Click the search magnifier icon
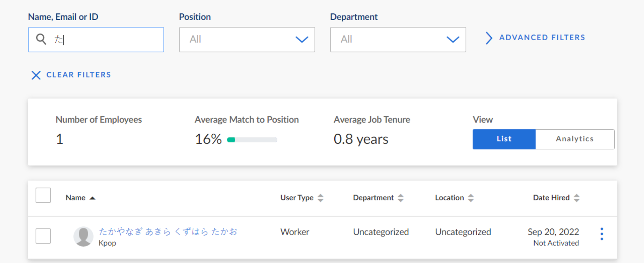 point(41,39)
